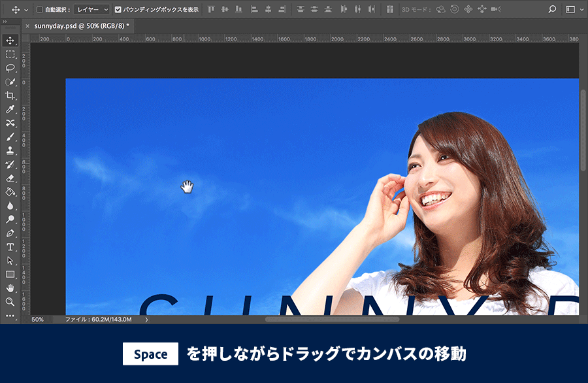Select the Paint Bucket tool

tap(10, 191)
